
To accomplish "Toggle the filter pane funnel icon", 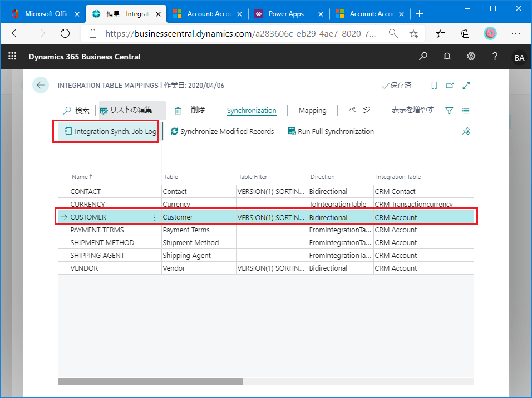I will tap(449, 111).
